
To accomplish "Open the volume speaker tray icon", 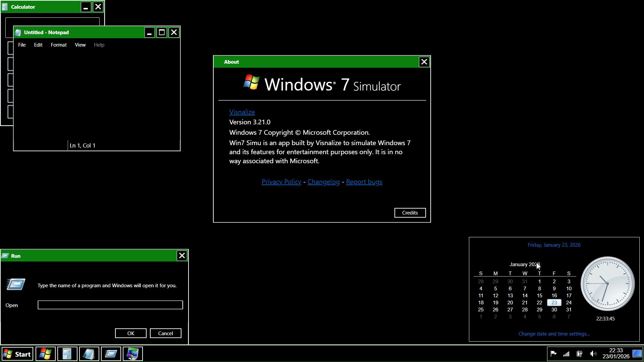I will pos(593,354).
